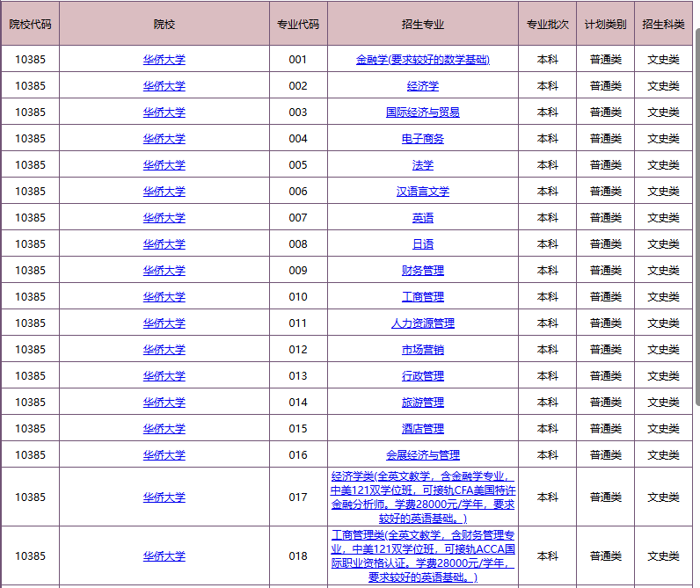Open the 法学 major link
700x588 pixels.
point(423,164)
